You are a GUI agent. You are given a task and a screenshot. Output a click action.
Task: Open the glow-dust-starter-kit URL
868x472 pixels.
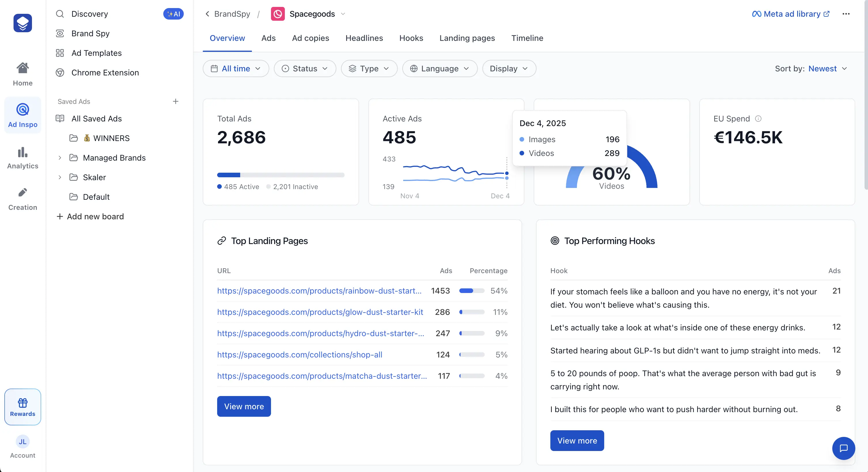320,312
